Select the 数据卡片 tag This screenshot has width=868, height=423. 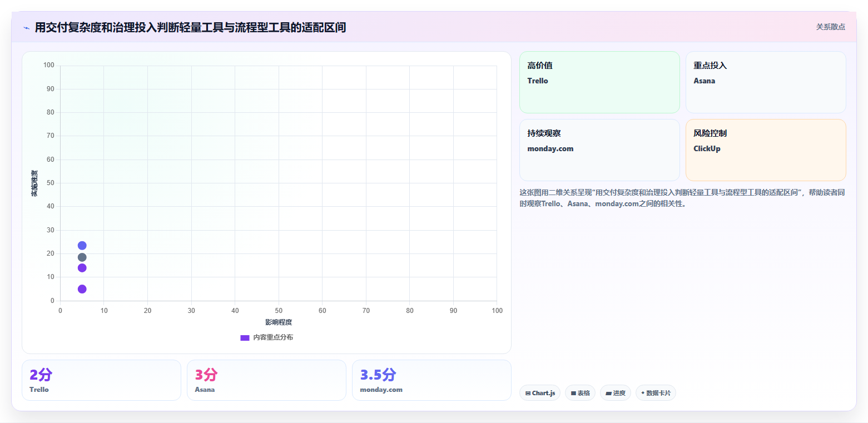(x=656, y=393)
